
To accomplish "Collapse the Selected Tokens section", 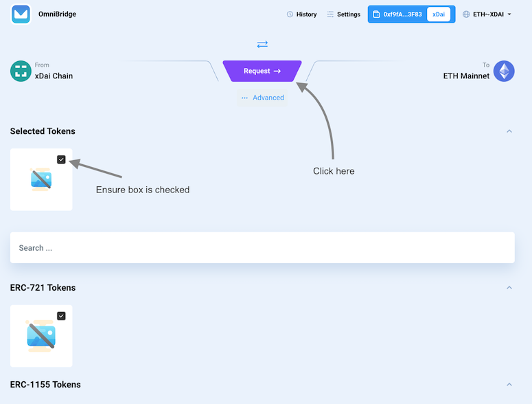I will [509, 131].
